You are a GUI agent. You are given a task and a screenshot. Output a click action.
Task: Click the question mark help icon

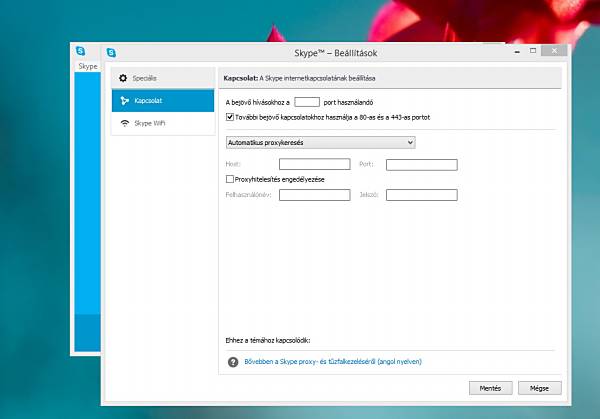233,362
